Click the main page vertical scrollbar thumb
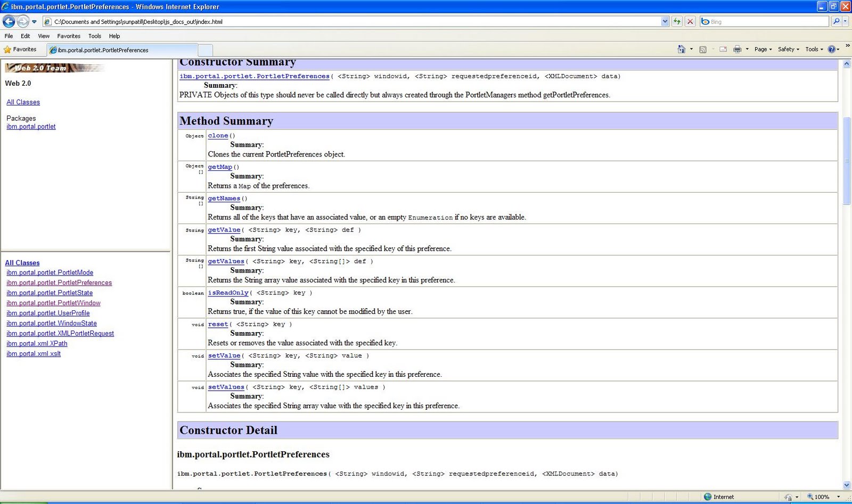This screenshot has height=504, width=852. coord(847,160)
